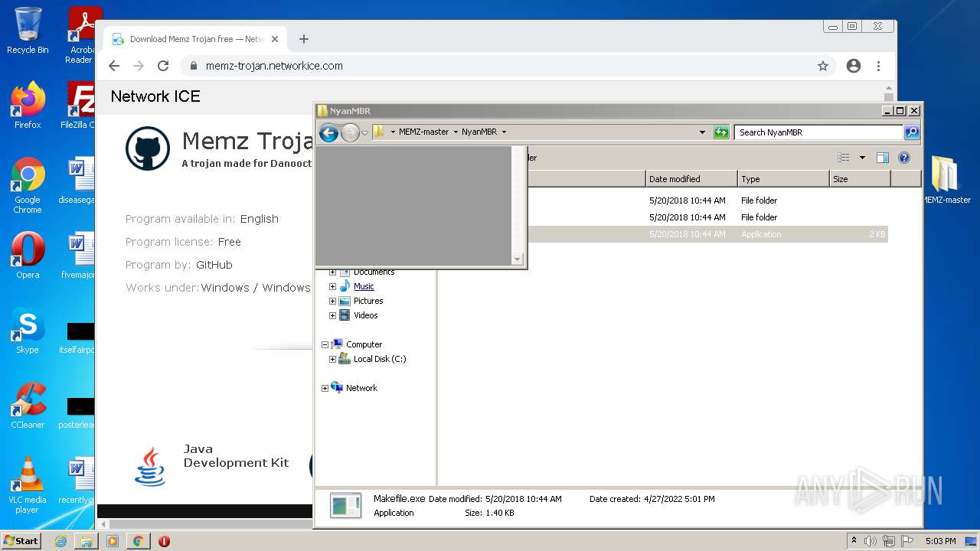Image resolution: width=980 pixels, height=551 pixels.
Task: Click the Chrome taskbar icon
Action: pos(138,541)
